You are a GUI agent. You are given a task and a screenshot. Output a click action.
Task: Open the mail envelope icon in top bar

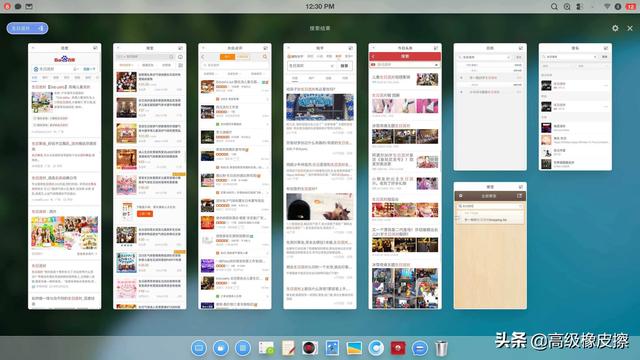click(29, 7)
